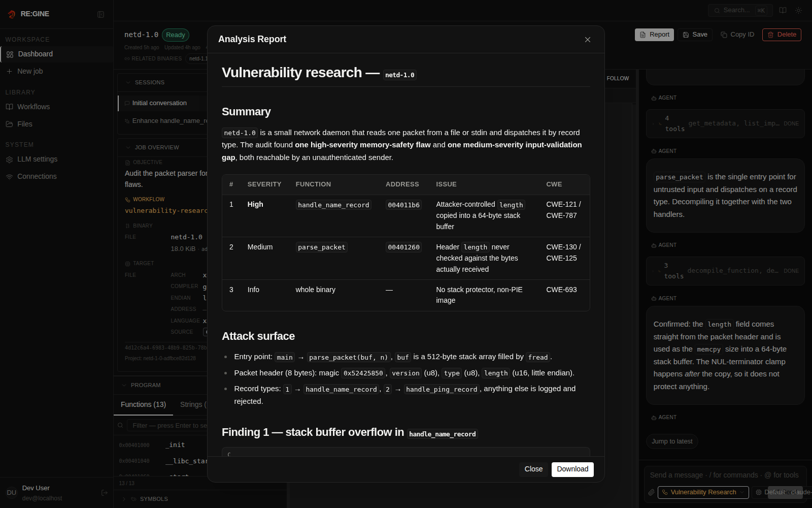Click the handle_name_record function in the table
Image resolution: width=812 pixels, height=508 pixels.
333,205
